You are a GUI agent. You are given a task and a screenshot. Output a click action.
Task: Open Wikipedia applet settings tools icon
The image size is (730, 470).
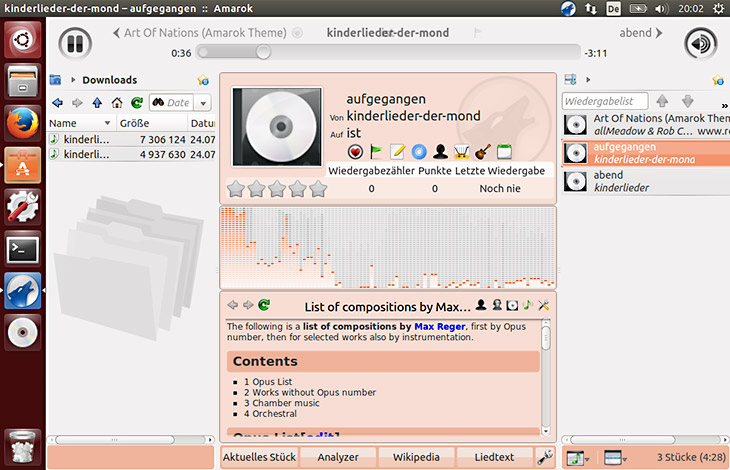tap(543, 305)
